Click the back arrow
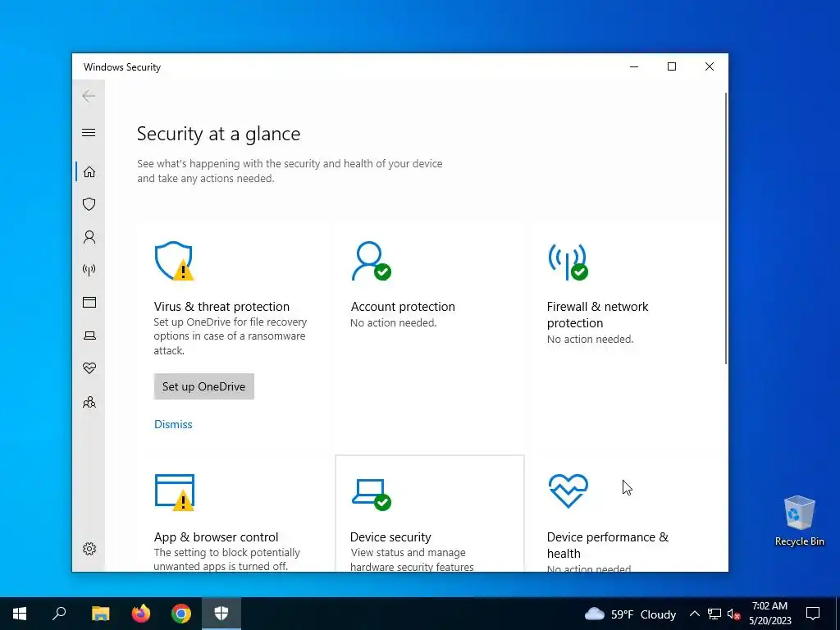The image size is (840, 630). tap(89, 96)
